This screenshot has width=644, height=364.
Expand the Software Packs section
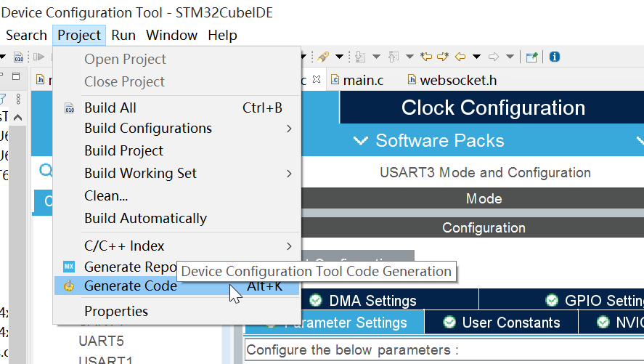point(439,140)
